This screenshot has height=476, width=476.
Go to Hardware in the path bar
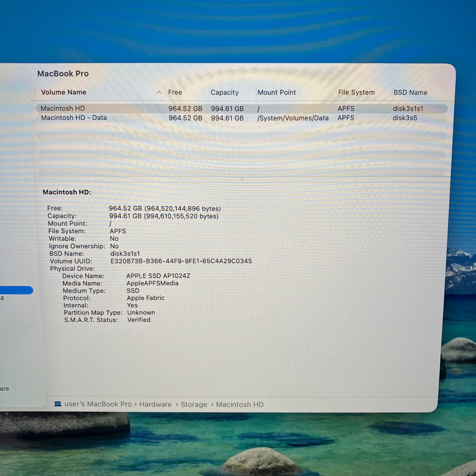coord(155,405)
